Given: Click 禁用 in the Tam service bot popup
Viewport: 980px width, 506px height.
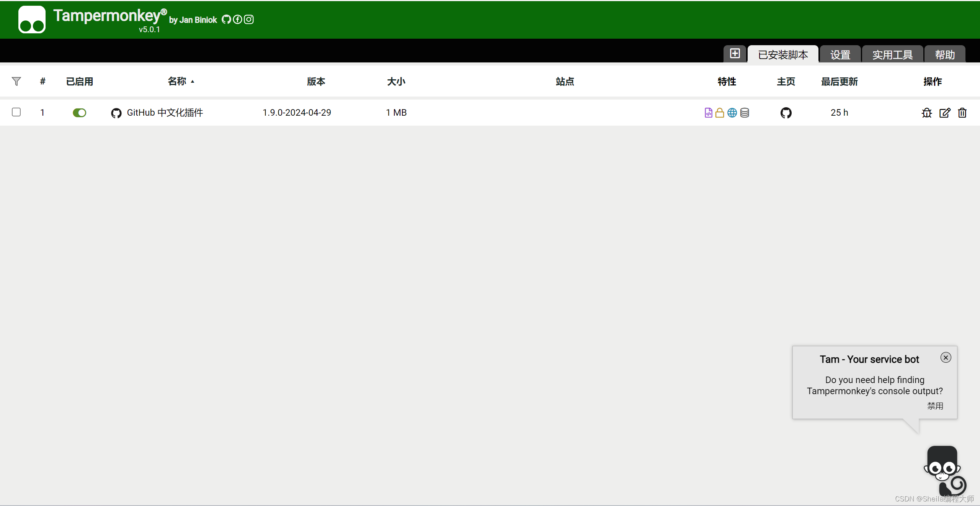Looking at the screenshot, I should click(x=935, y=406).
